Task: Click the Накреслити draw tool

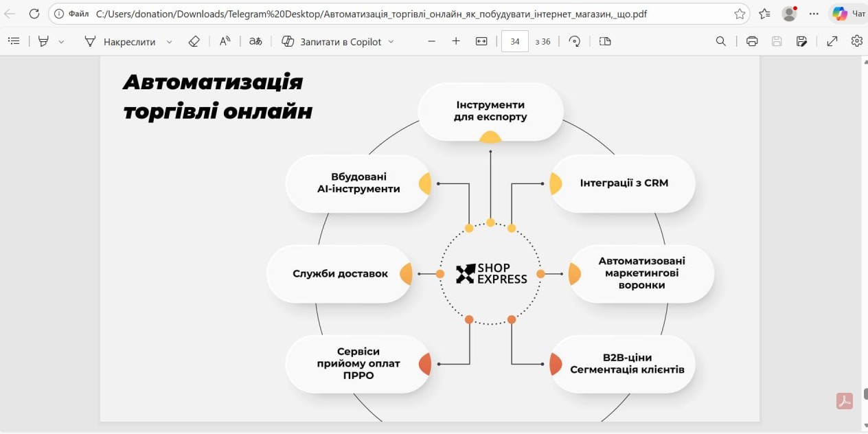Action: (x=120, y=41)
